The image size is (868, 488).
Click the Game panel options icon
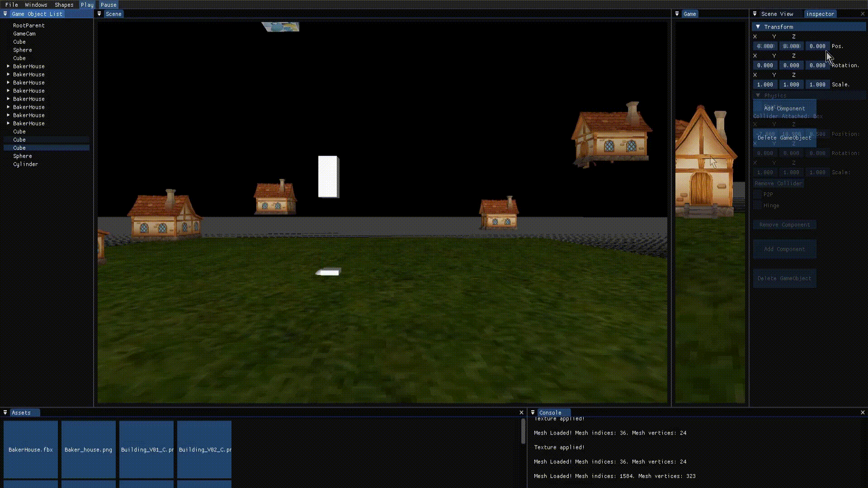click(x=677, y=14)
